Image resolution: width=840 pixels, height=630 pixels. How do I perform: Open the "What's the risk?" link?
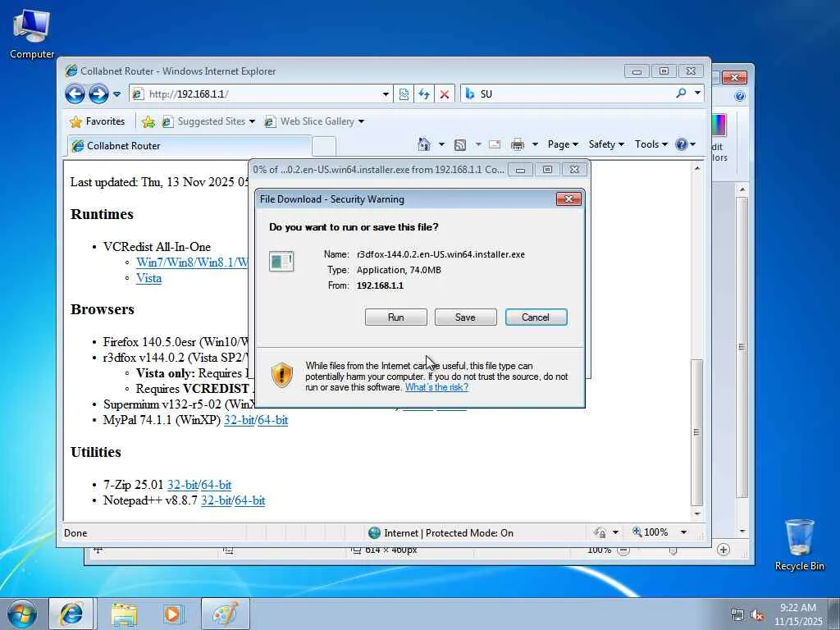tap(436, 387)
